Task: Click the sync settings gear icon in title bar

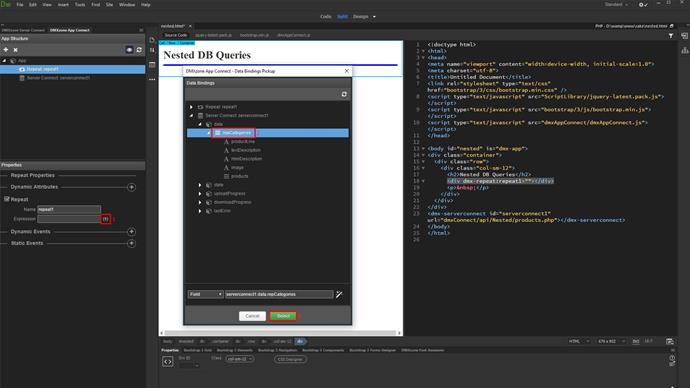Action: (x=643, y=5)
